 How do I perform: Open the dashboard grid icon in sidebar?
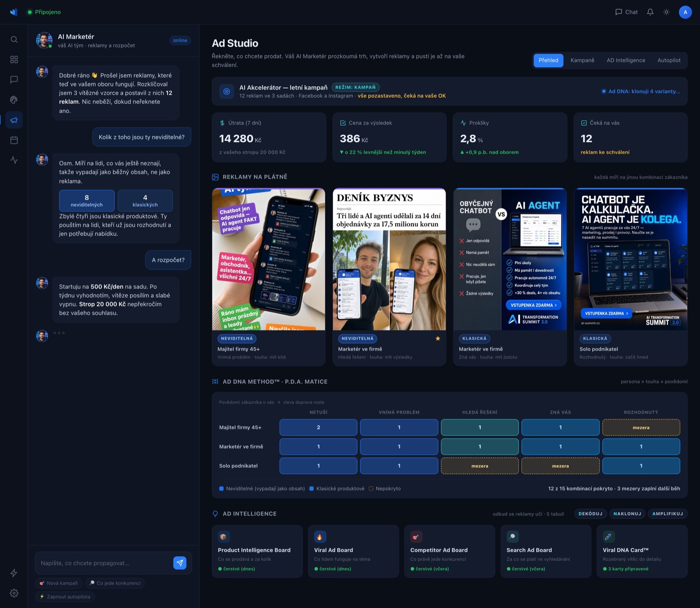coord(14,60)
